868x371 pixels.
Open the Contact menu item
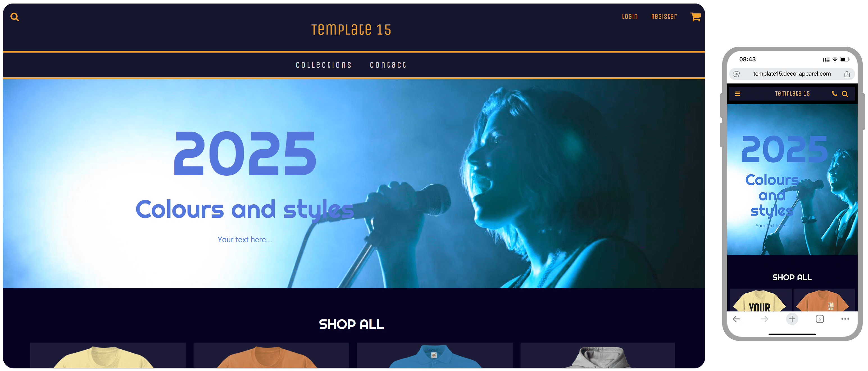(x=388, y=65)
